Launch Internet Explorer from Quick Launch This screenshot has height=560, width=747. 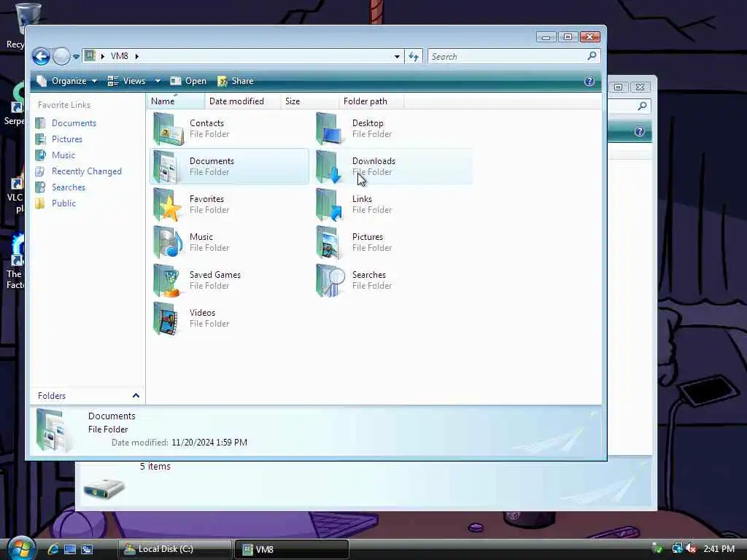click(53, 549)
